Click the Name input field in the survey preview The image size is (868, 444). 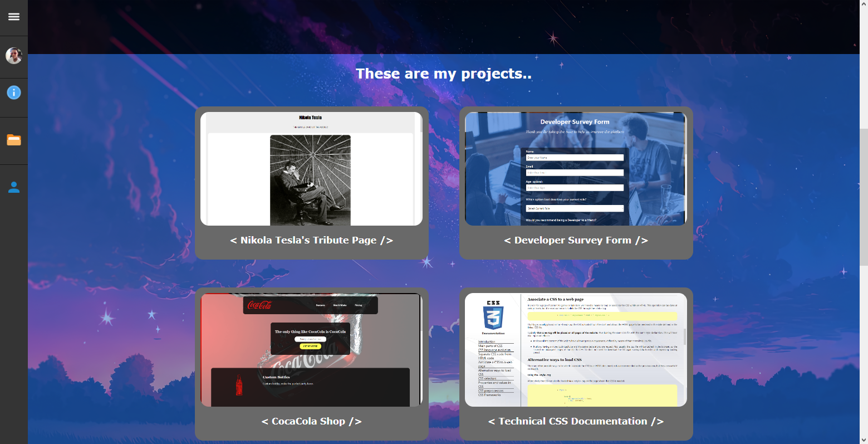tap(573, 157)
